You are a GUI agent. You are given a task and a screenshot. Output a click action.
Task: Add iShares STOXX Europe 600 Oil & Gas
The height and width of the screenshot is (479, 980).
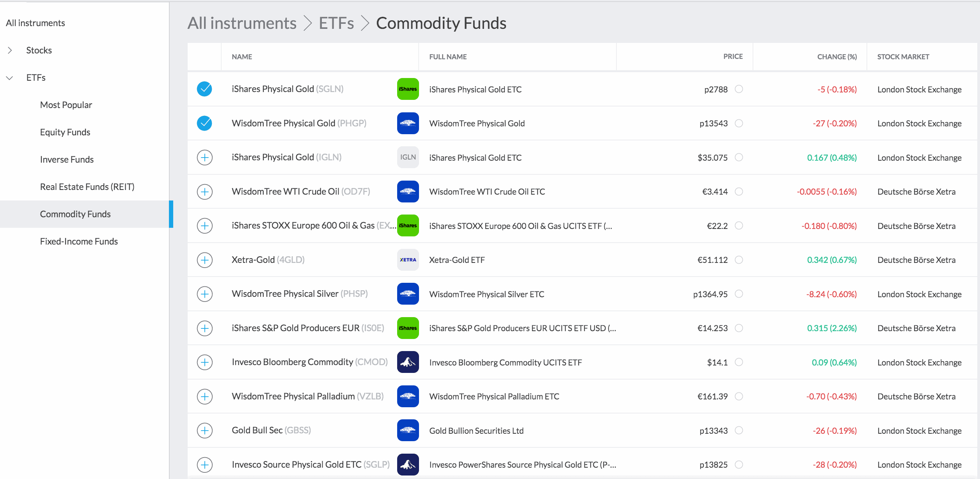[204, 226]
